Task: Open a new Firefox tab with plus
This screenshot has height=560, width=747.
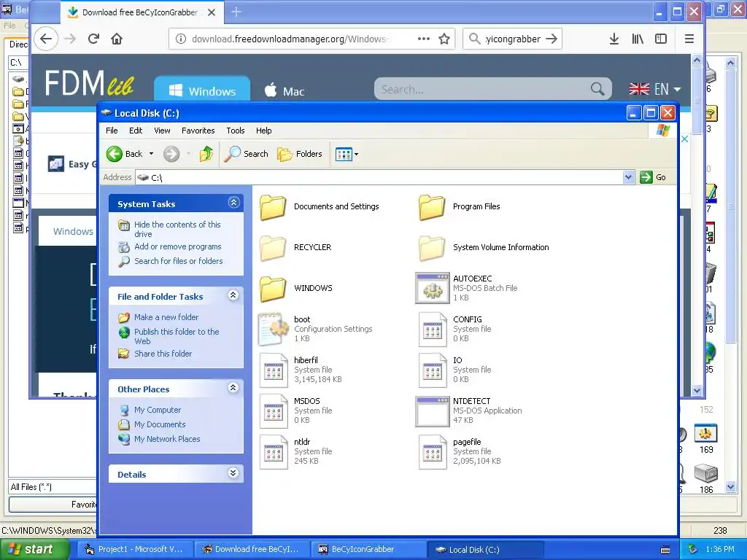Action: (x=236, y=12)
